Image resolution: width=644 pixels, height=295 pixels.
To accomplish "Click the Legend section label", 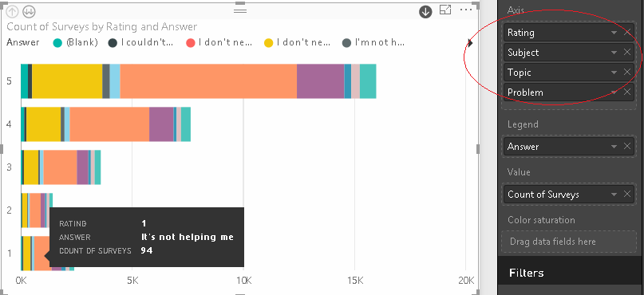I will (x=523, y=124).
